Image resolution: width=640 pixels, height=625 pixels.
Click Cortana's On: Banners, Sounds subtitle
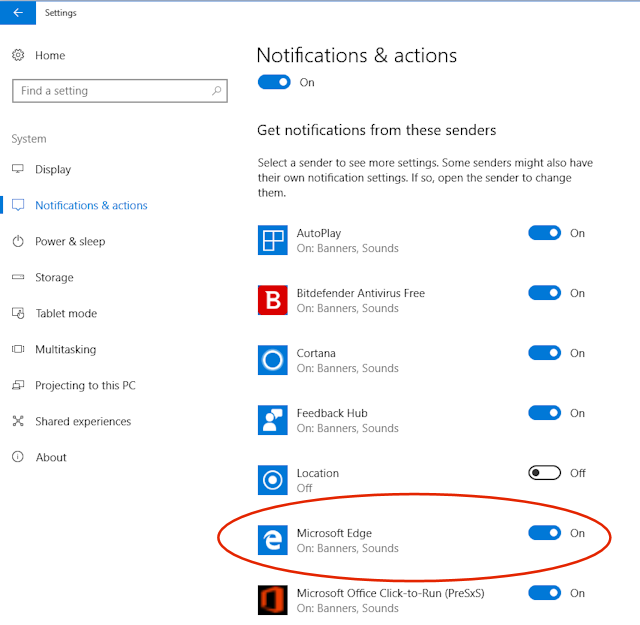point(347,368)
